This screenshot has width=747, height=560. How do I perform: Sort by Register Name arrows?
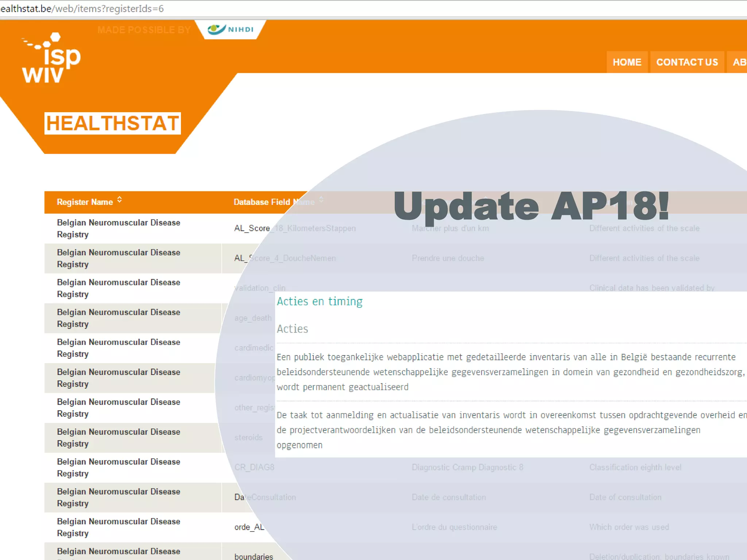[119, 200]
